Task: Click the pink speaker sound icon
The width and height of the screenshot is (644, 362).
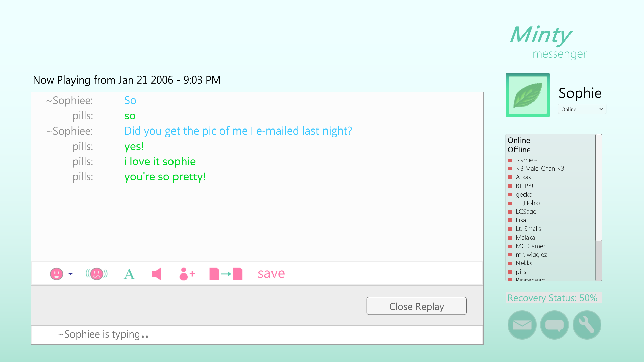Action: [x=157, y=274]
